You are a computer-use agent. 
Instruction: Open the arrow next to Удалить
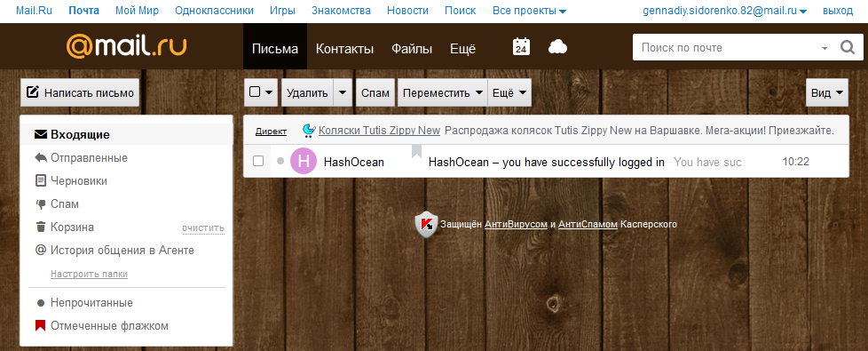(x=343, y=92)
